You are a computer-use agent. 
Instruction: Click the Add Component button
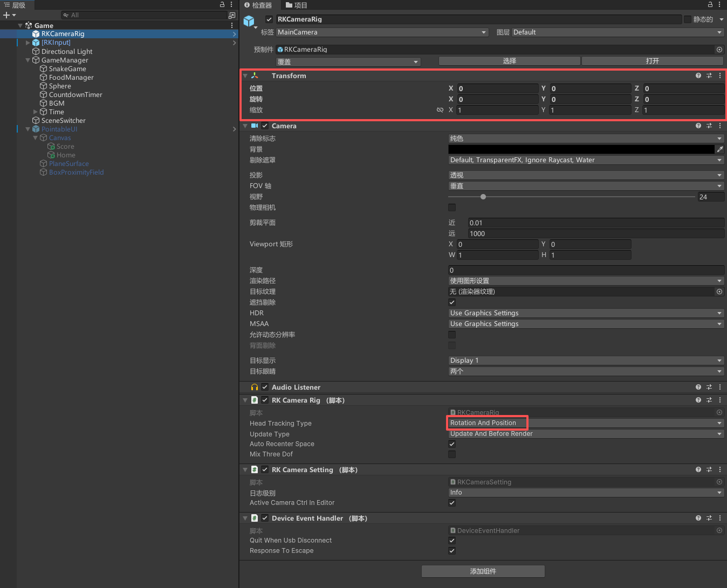point(483,571)
